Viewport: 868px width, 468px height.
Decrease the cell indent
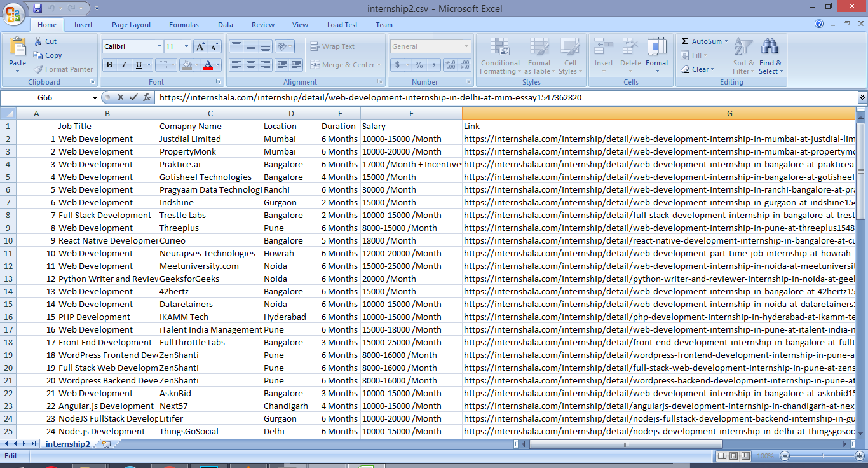coord(282,65)
